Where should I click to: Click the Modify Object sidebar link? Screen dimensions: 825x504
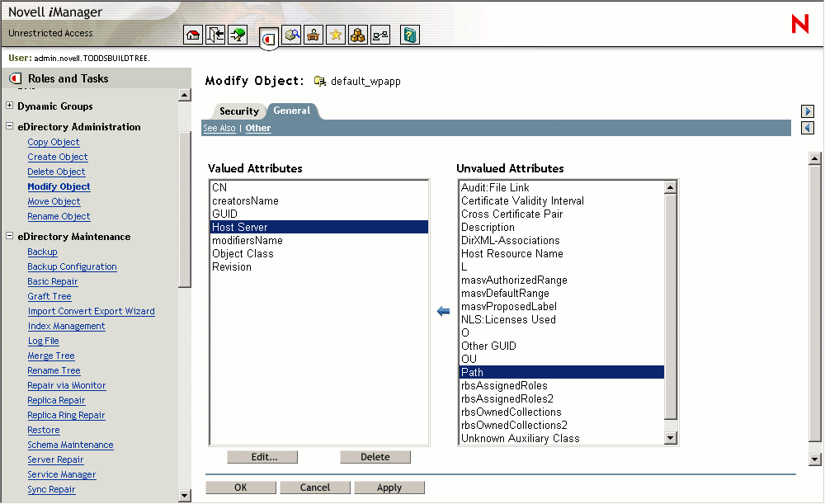click(59, 186)
